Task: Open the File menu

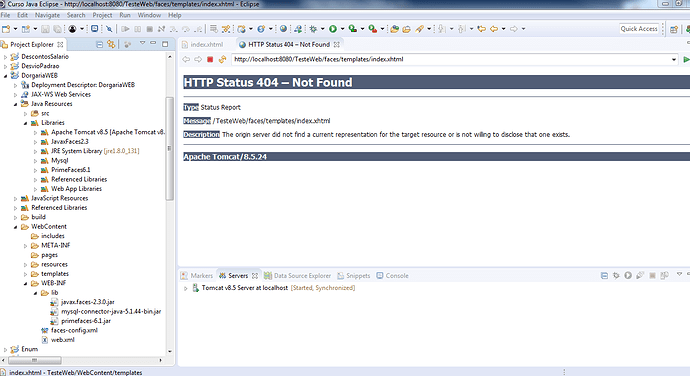Action: [x=5, y=15]
